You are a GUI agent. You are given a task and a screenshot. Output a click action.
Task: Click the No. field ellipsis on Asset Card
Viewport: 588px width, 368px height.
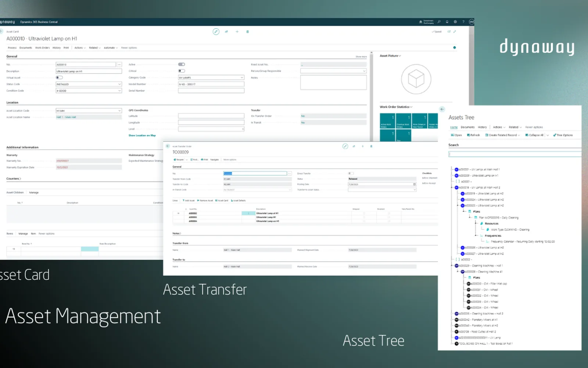pyautogui.click(x=119, y=64)
